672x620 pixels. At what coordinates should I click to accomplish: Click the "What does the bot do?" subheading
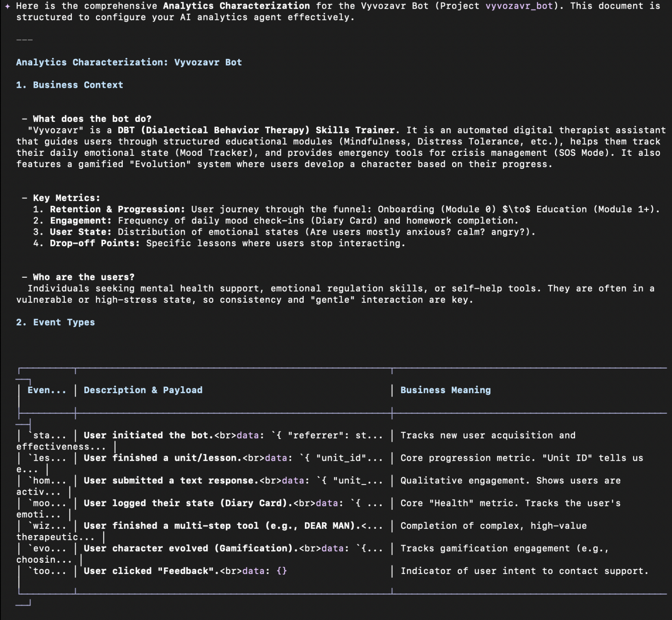click(x=92, y=119)
